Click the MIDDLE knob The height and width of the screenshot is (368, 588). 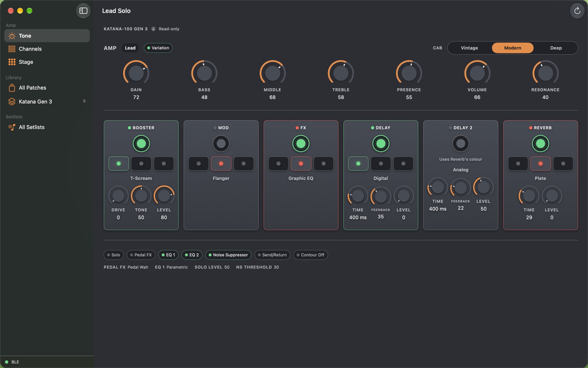272,73
